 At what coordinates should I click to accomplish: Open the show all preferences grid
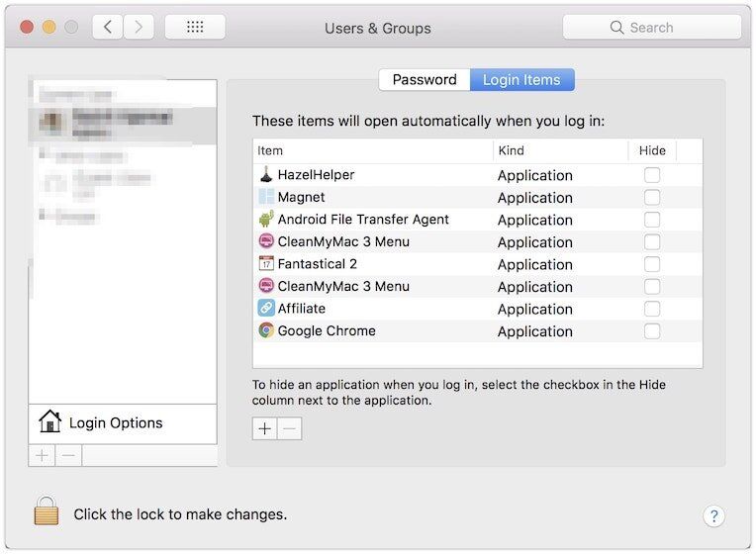(x=195, y=28)
